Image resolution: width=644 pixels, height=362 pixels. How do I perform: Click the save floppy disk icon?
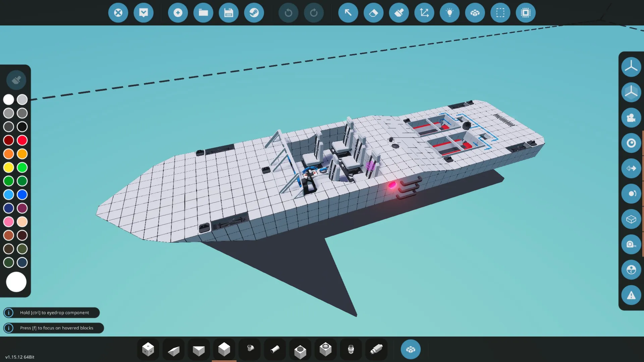(x=228, y=13)
